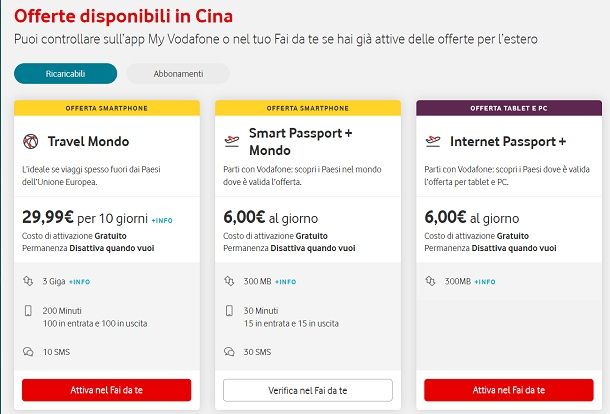The image size is (610, 414).
Task: Click the 300MB data icon in Internet Passport
Action: tap(431, 282)
